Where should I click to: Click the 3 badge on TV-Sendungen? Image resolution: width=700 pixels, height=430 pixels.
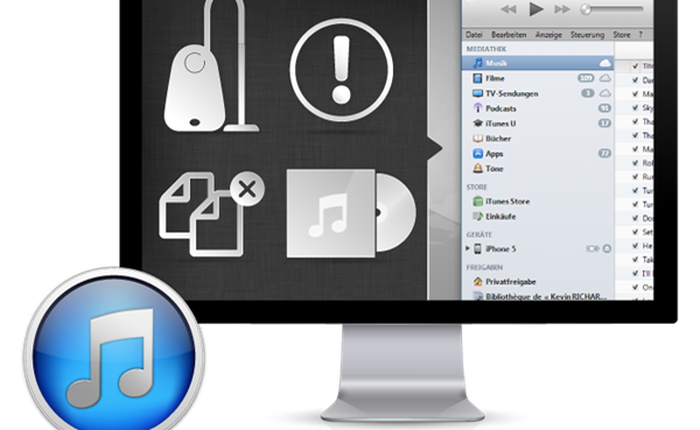pos(588,93)
